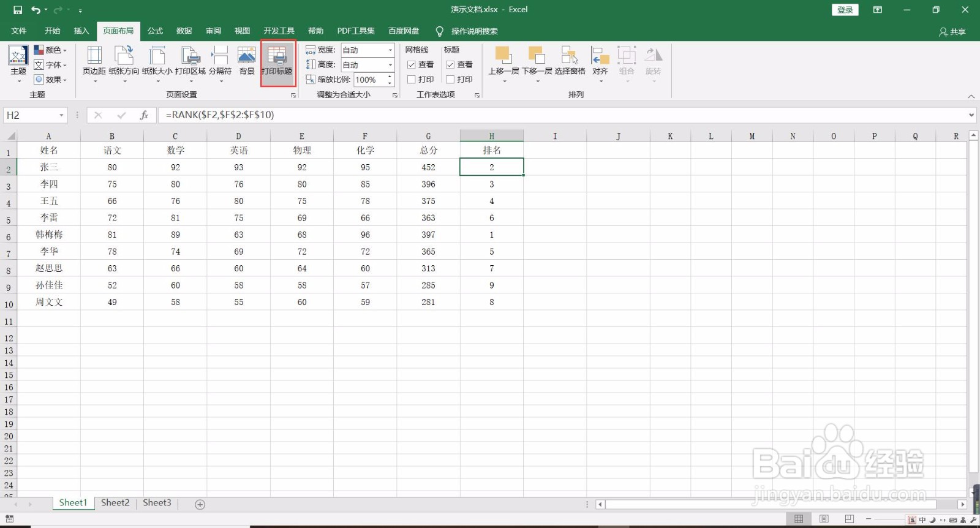Expand the formula bar
The width and height of the screenshot is (980, 528).
coord(971,115)
